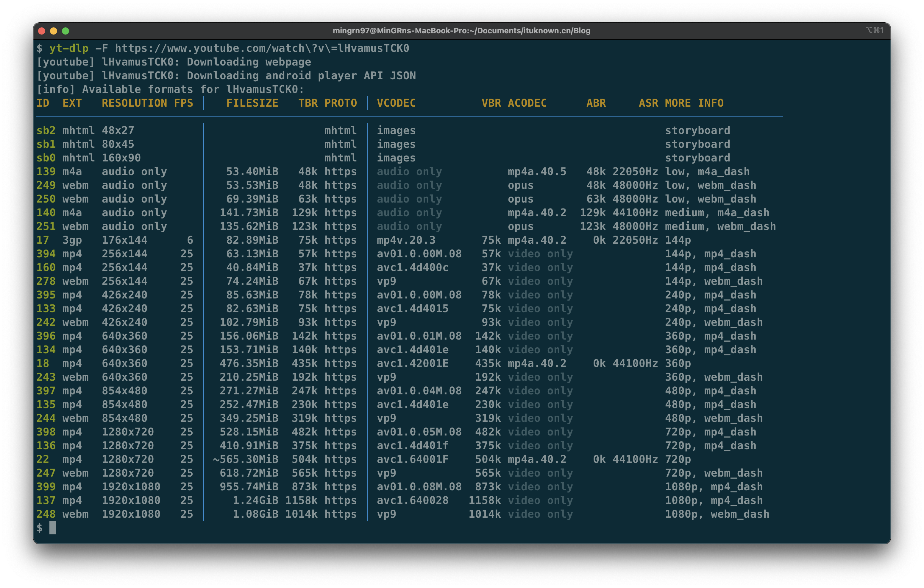Screen dimensions: 924x588
Task: Click the 3gp extension in row 17
Action: (72, 240)
